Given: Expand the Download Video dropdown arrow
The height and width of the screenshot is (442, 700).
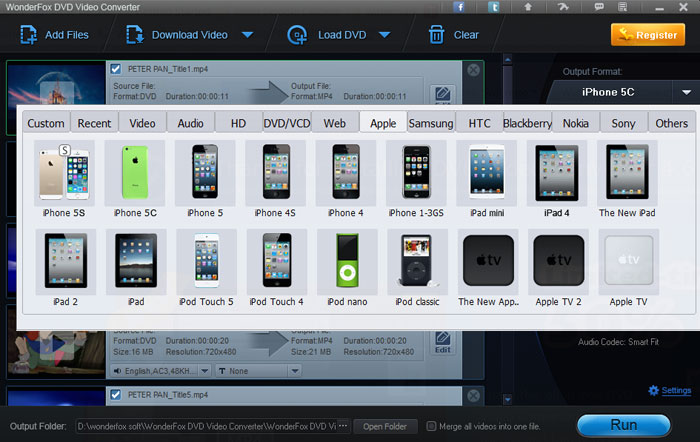Looking at the screenshot, I should 247,35.
